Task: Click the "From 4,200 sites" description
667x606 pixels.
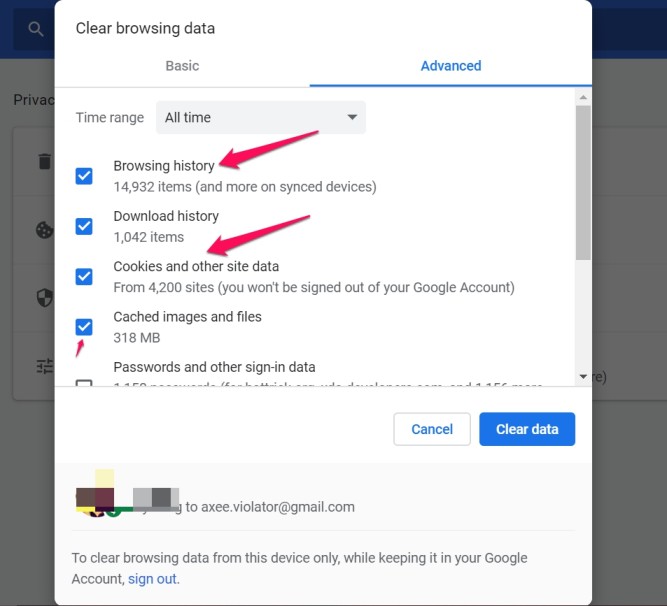Action: point(314,287)
